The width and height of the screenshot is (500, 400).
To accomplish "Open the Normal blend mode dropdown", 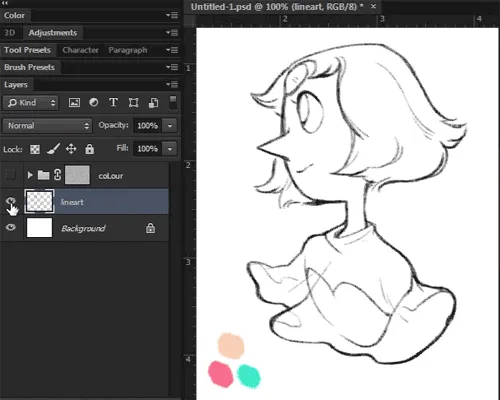I will click(47, 126).
